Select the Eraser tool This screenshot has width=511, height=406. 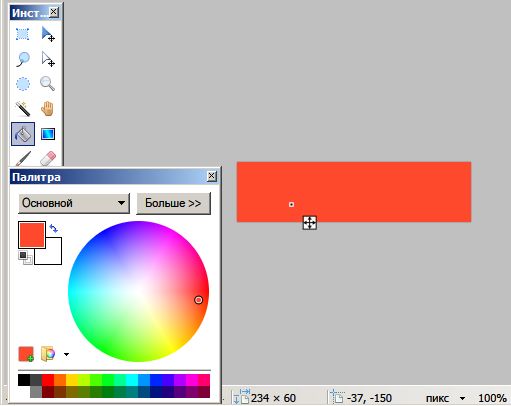click(x=48, y=158)
